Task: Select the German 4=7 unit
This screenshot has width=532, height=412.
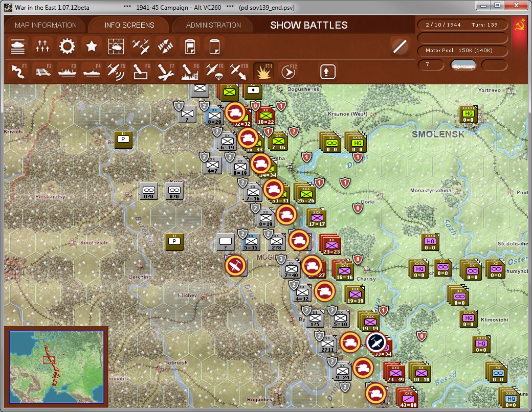Action: [x=212, y=166]
